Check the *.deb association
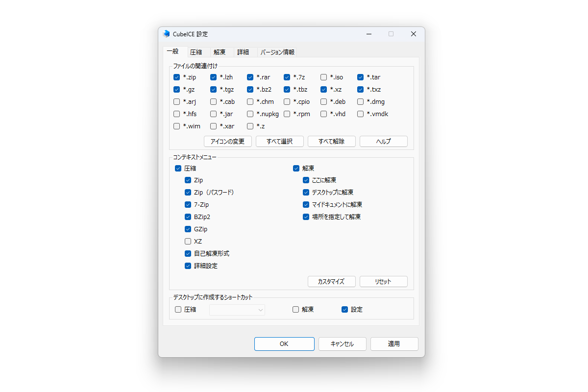This screenshot has width=588, height=392. pos(323,101)
